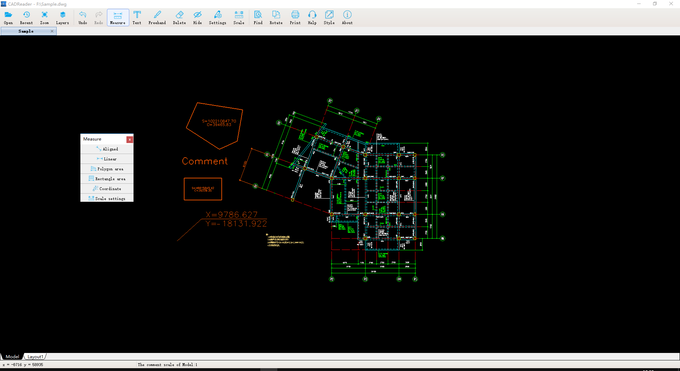The image size is (680, 371).
Task: Select Aligned measurement option
Action: tap(107, 149)
